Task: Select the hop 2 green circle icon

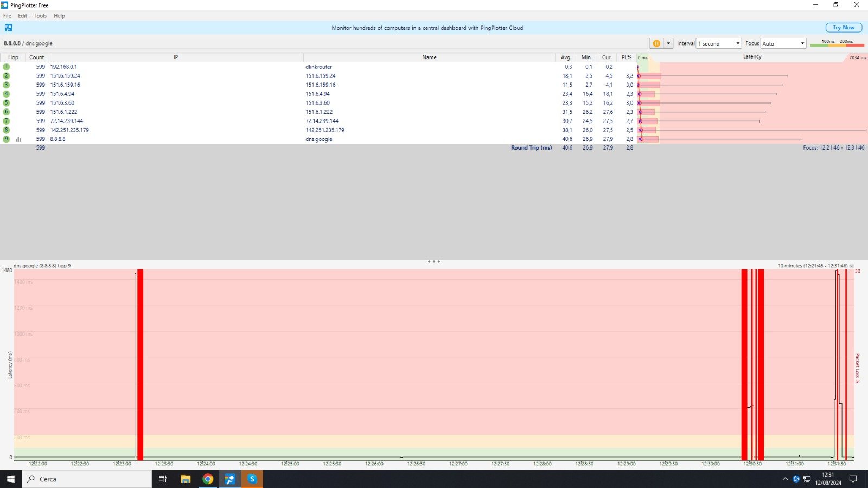Action: point(7,76)
